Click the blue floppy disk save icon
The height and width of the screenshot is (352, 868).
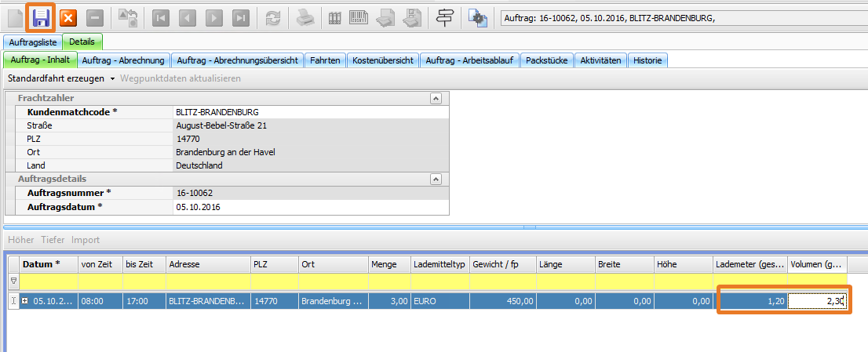coord(41,17)
